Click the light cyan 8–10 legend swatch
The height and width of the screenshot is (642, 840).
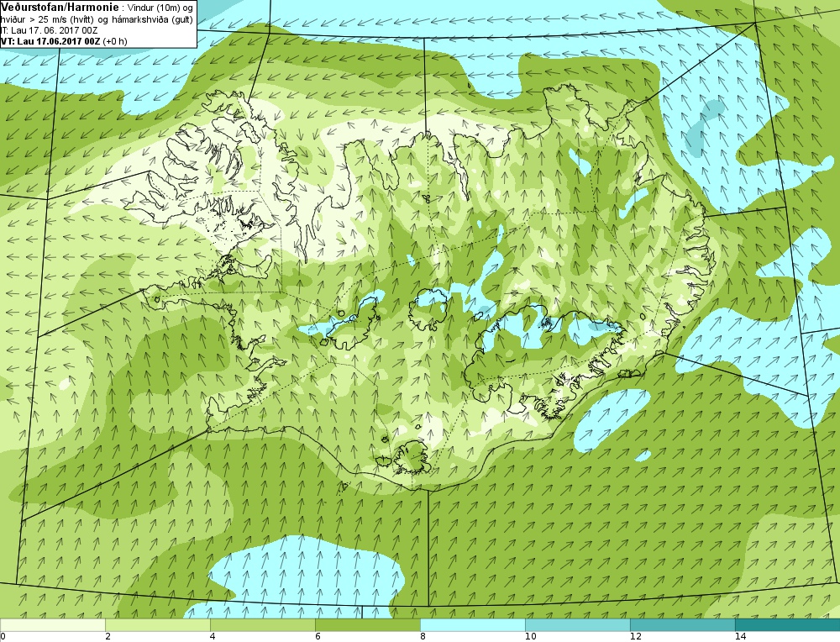click(x=473, y=625)
